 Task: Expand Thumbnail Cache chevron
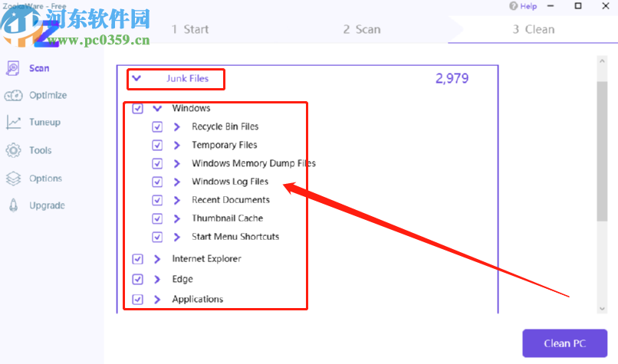177,218
